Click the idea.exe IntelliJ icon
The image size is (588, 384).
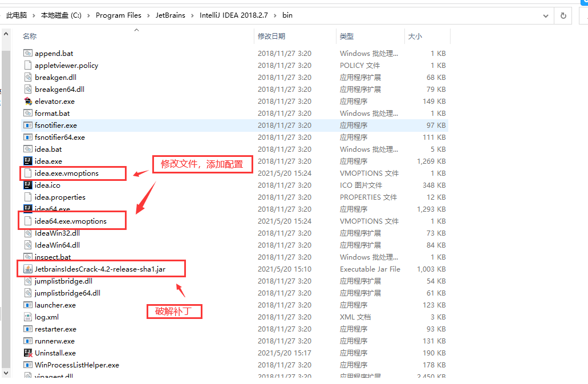click(28, 161)
